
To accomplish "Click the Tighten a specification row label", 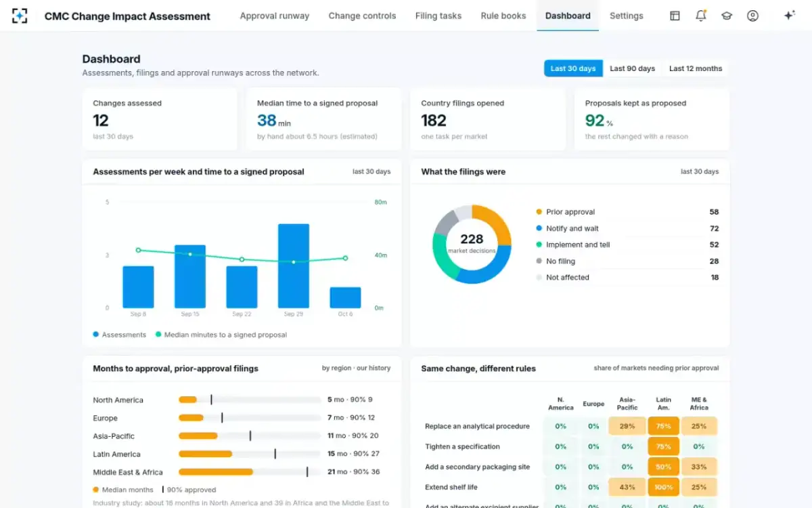I will [462, 446].
